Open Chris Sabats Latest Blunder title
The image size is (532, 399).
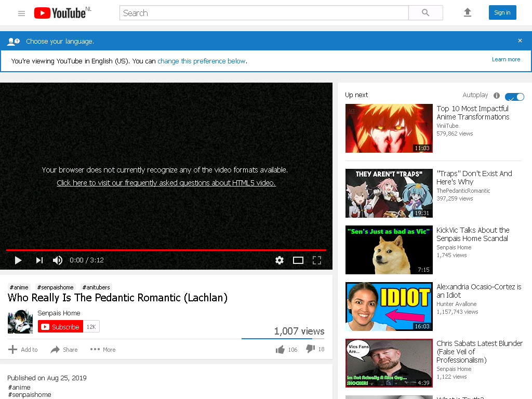point(479,352)
